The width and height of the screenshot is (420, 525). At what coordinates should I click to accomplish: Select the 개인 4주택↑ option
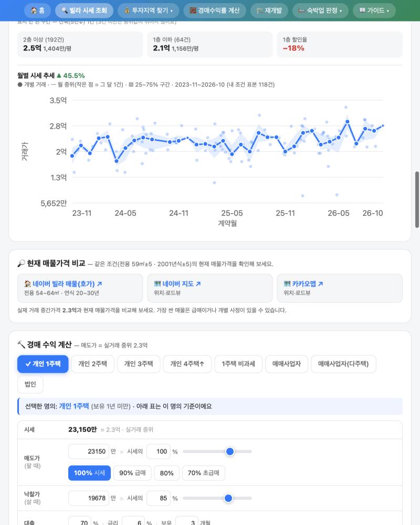pos(187,364)
